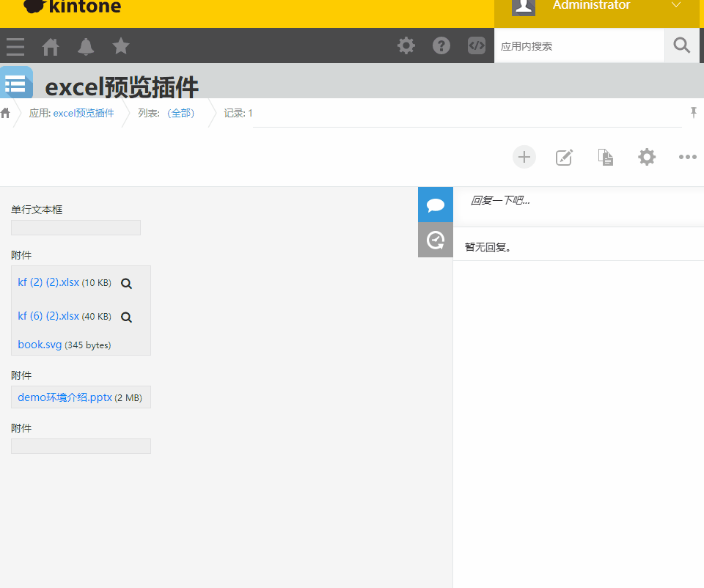
Task: Click the 暂无回复。 text
Action: point(488,247)
